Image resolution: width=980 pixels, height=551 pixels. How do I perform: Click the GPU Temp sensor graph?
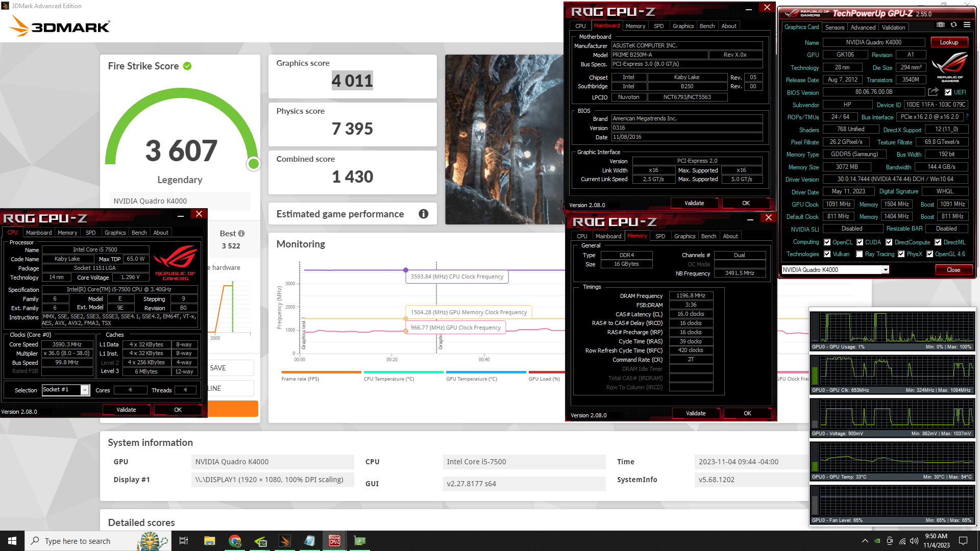tap(892, 461)
